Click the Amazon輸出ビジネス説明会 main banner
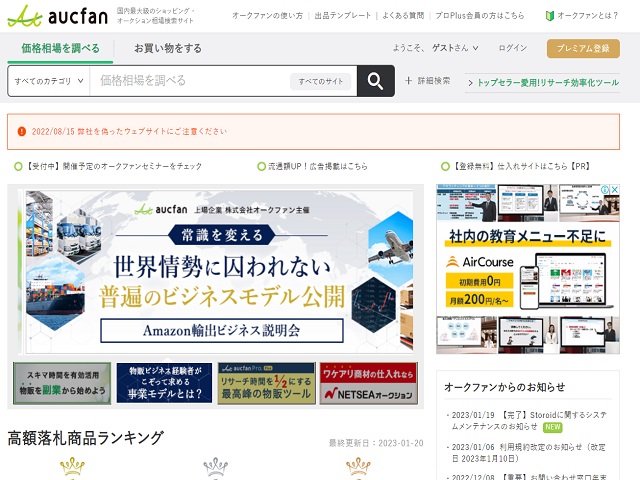The width and height of the screenshot is (640, 480). (x=216, y=272)
